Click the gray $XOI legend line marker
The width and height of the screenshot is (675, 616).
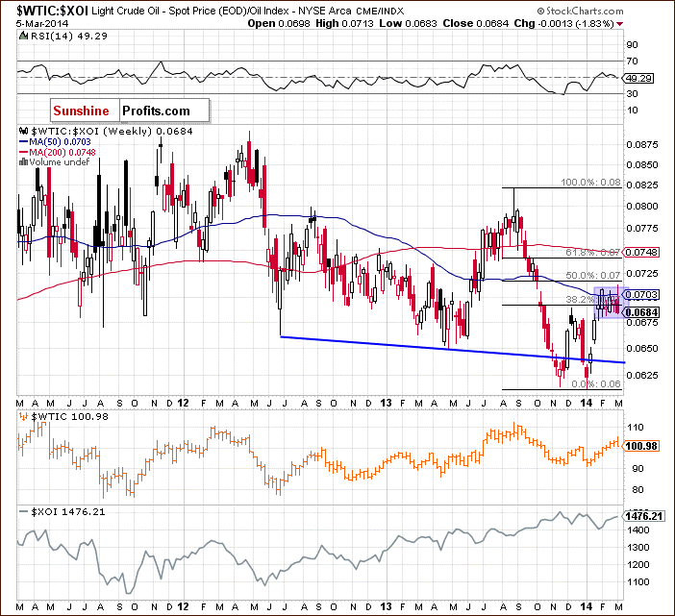point(24,512)
